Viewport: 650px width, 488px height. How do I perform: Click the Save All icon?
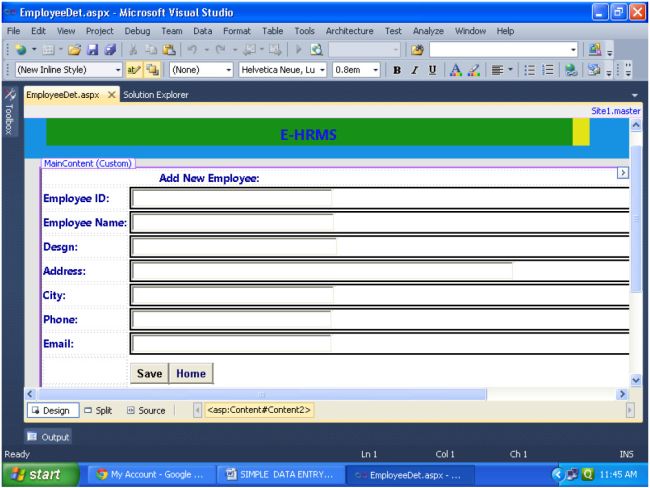110,50
